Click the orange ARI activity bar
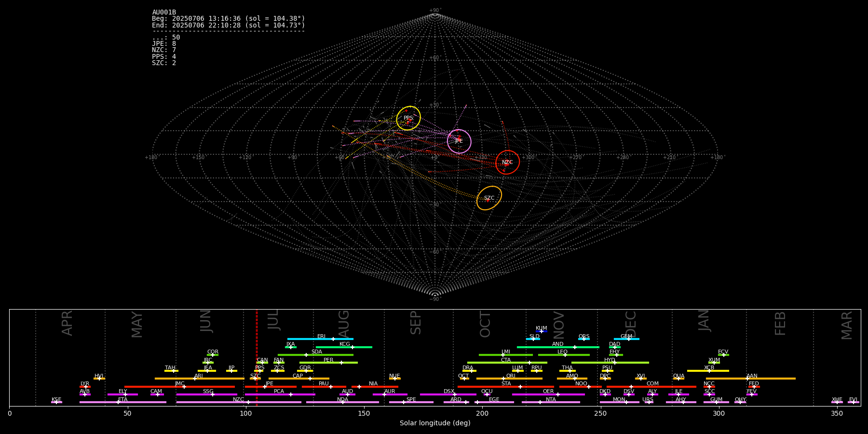Screen dimensions: 868x434 click(x=200, y=379)
